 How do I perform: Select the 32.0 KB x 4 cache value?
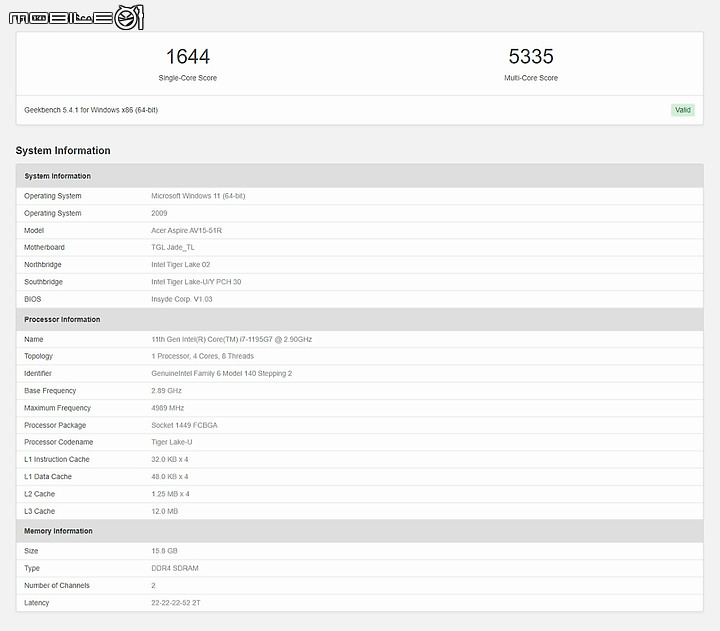[169, 460]
